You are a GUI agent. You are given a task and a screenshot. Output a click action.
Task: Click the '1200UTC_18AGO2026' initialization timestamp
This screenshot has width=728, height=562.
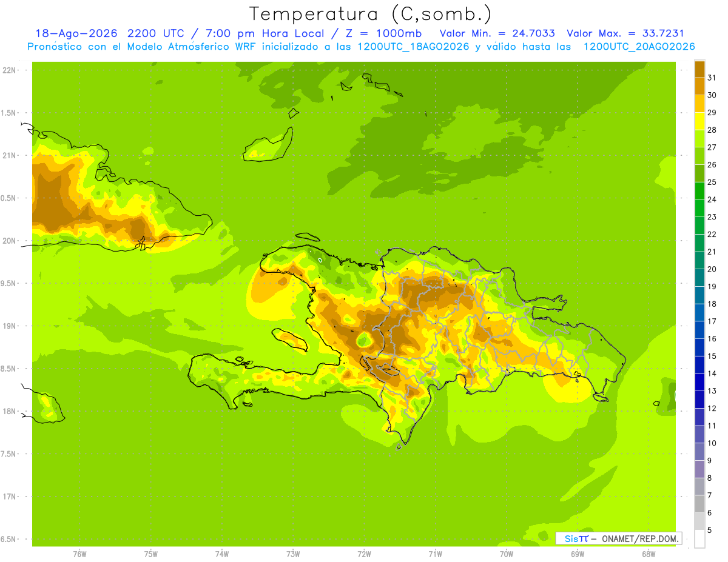coord(413,47)
